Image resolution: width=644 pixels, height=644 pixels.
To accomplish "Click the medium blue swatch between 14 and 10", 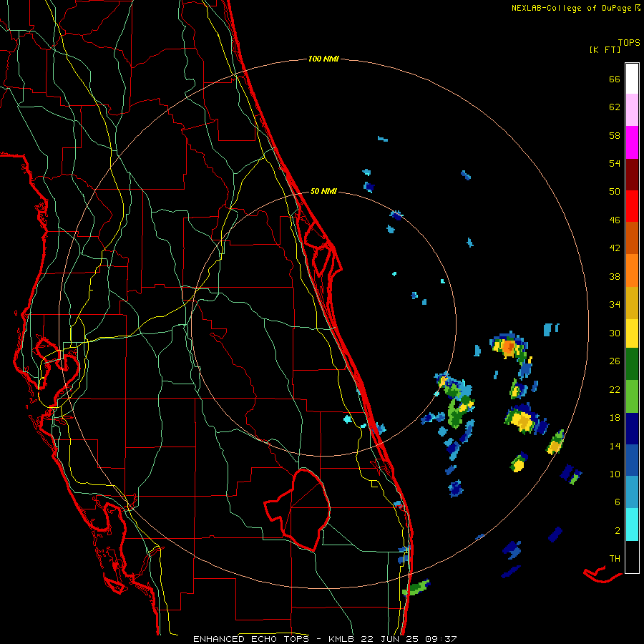I will pyautogui.click(x=632, y=460).
